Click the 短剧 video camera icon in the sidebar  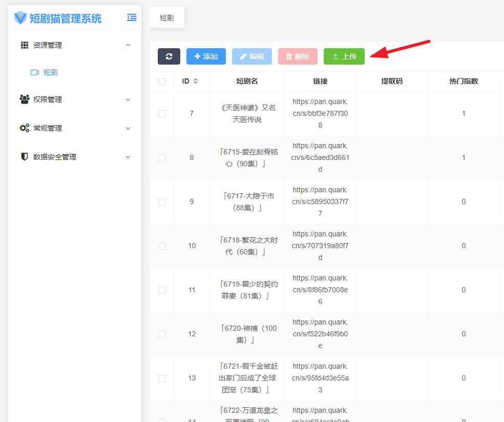point(35,72)
